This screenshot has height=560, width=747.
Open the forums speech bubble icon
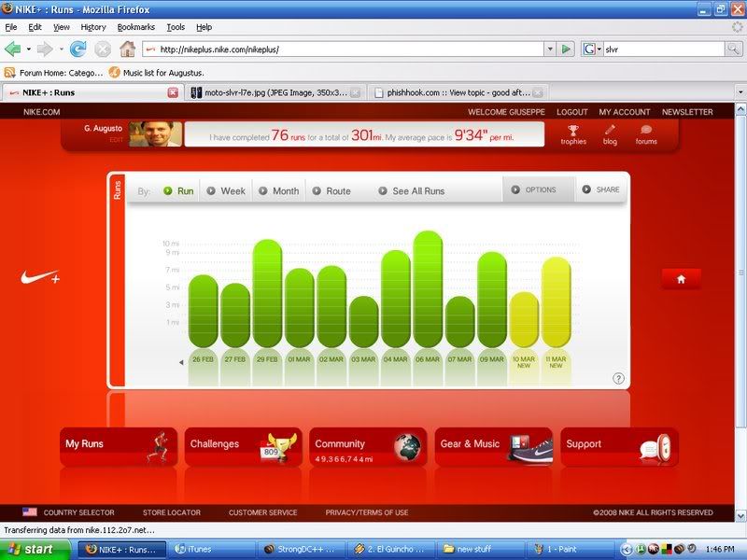[x=646, y=131]
